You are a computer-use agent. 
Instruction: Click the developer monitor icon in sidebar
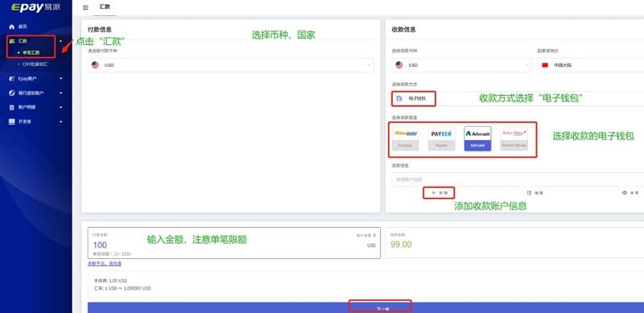11,121
